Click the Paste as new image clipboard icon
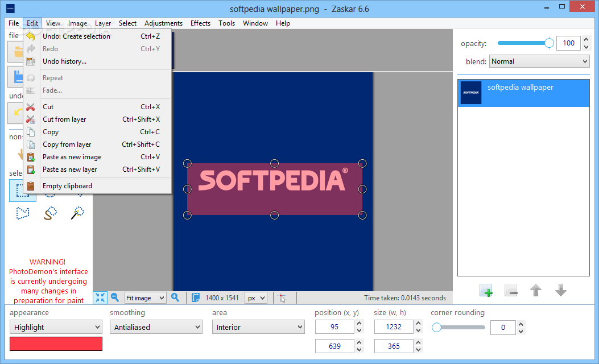Image resolution: width=599 pixels, height=364 pixels. pos(31,157)
